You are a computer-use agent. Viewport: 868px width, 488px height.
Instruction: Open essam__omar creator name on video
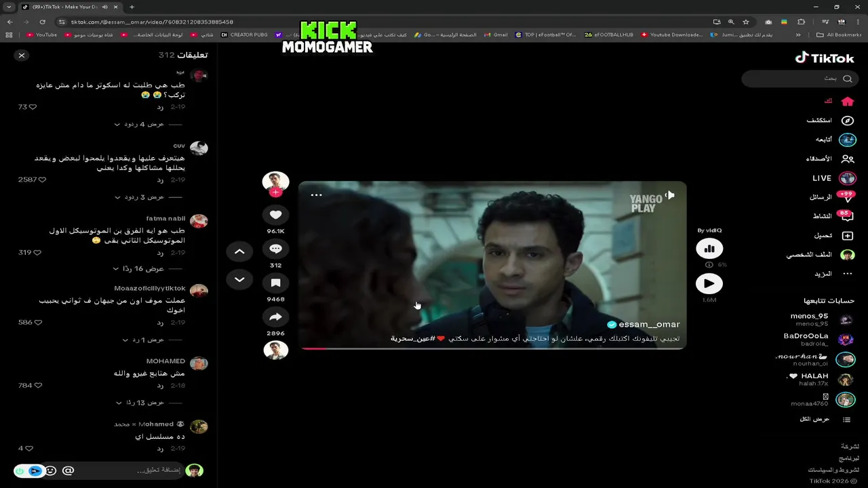pyautogui.click(x=649, y=325)
